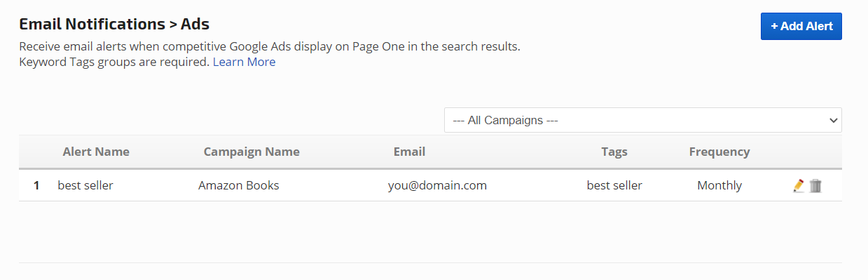868x280 pixels.
Task: Select the best seller alert name cell
Action: pyautogui.click(x=85, y=185)
